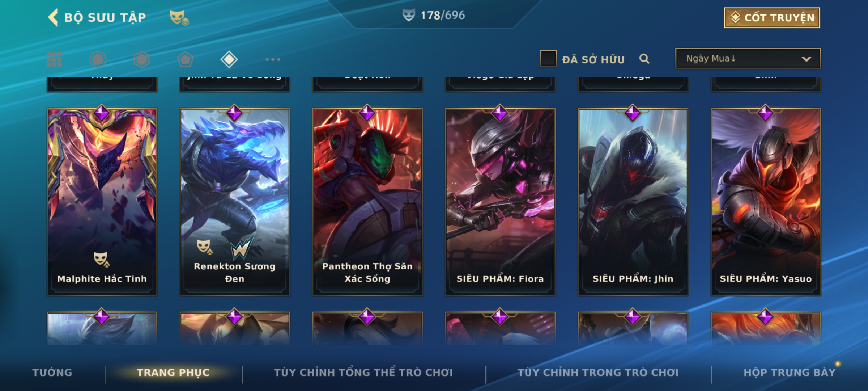868x391 pixels.
Task: Expand the Ngày Mua sort dropdown
Action: click(748, 59)
